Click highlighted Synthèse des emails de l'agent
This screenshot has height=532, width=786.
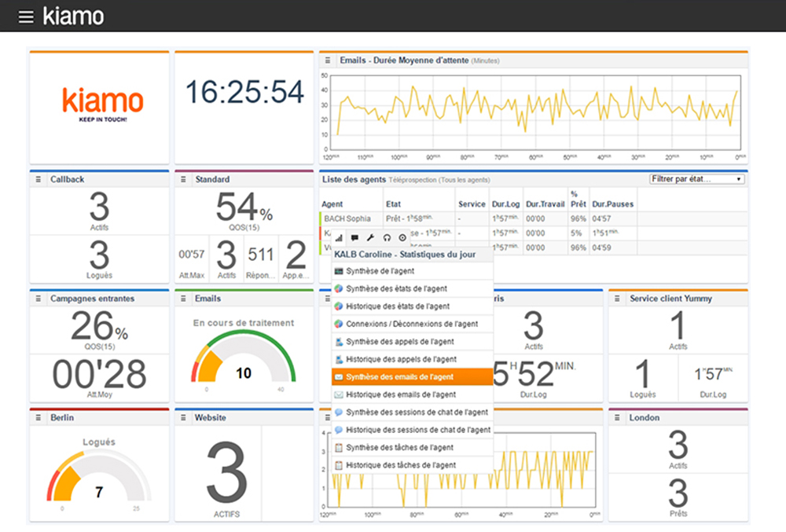point(413,376)
